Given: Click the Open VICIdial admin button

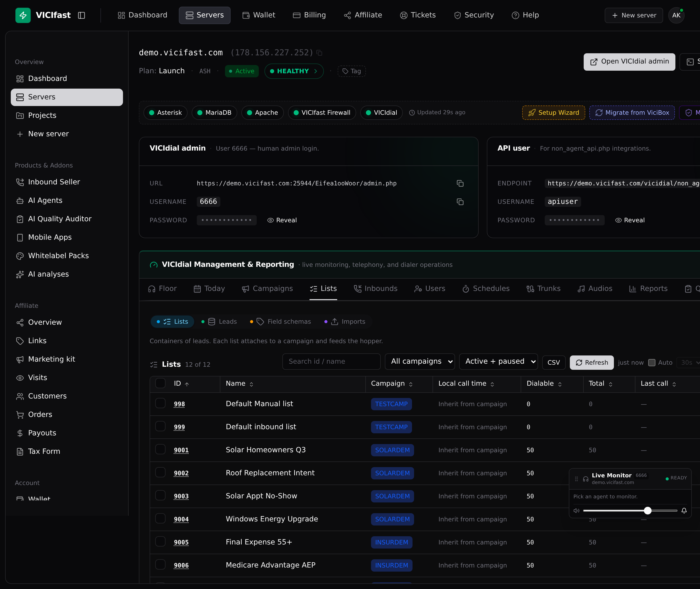Looking at the screenshot, I should click(629, 62).
